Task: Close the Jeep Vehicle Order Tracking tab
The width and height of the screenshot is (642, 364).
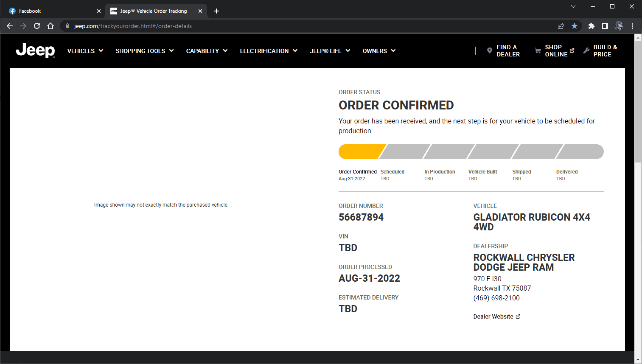Action: [x=200, y=11]
